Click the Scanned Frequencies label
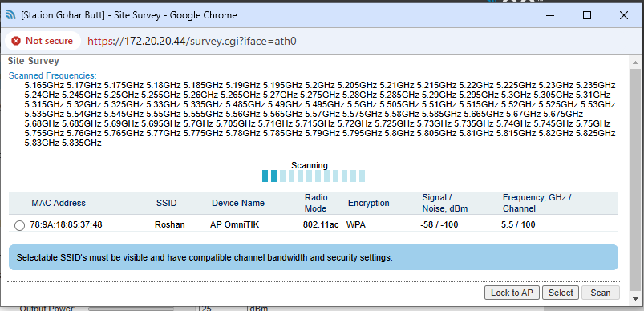 (x=53, y=76)
